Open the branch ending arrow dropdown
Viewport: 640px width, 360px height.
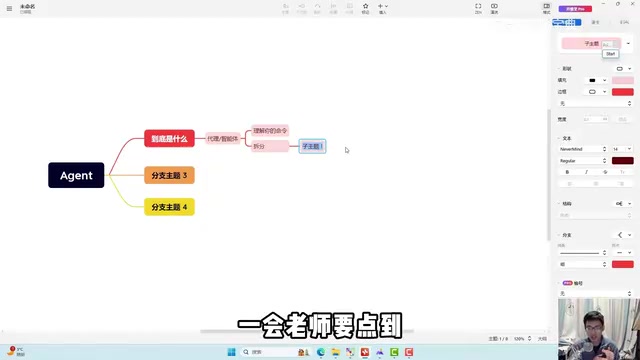[622, 253]
